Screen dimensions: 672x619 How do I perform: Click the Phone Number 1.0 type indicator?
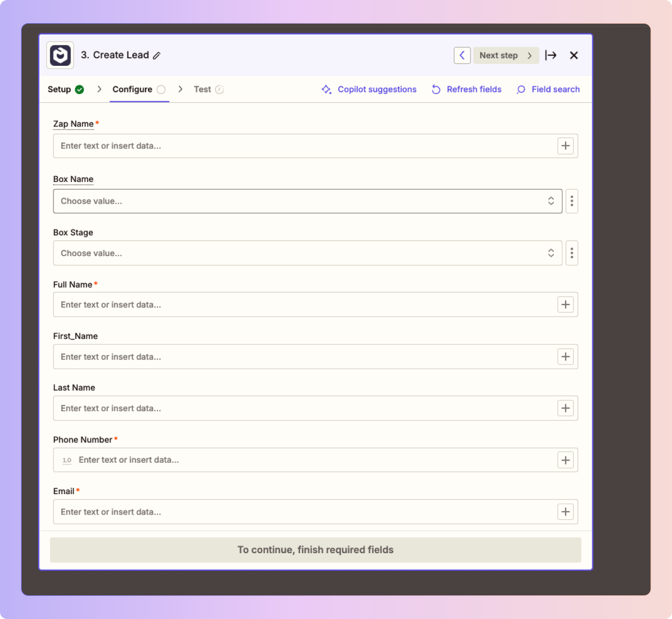point(67,460)
